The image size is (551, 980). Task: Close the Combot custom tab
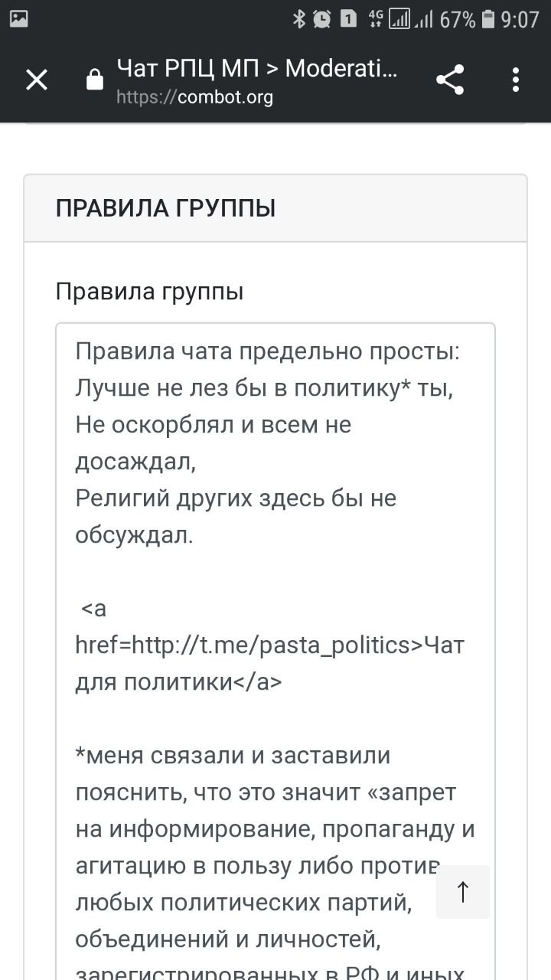(37, 80)
